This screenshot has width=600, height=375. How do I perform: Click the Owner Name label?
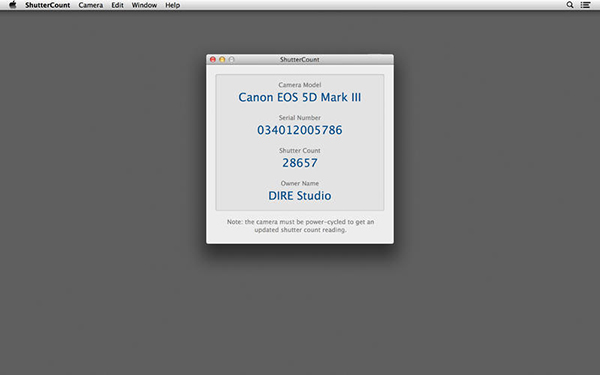click(x=300, y=183)
